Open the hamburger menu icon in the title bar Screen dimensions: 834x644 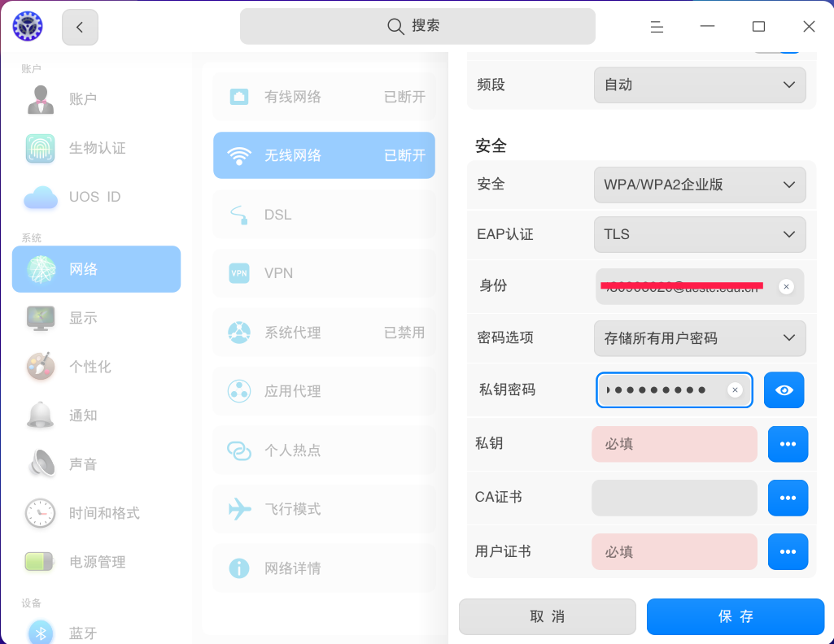[x=657, y=27]
